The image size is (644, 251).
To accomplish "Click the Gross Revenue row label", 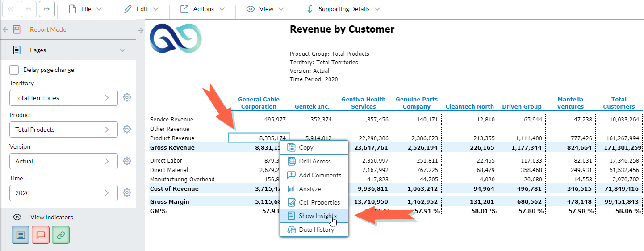I will coord(172,147).
